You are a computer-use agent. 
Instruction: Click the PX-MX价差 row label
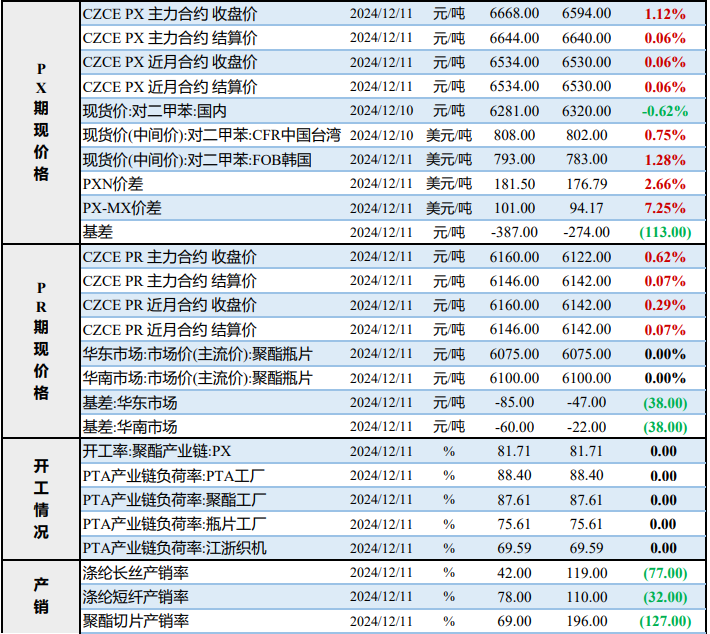(121, 208)
